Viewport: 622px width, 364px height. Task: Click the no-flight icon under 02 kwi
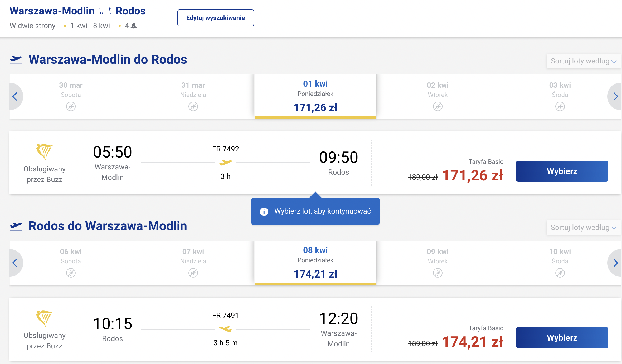(x=438, y=106)
